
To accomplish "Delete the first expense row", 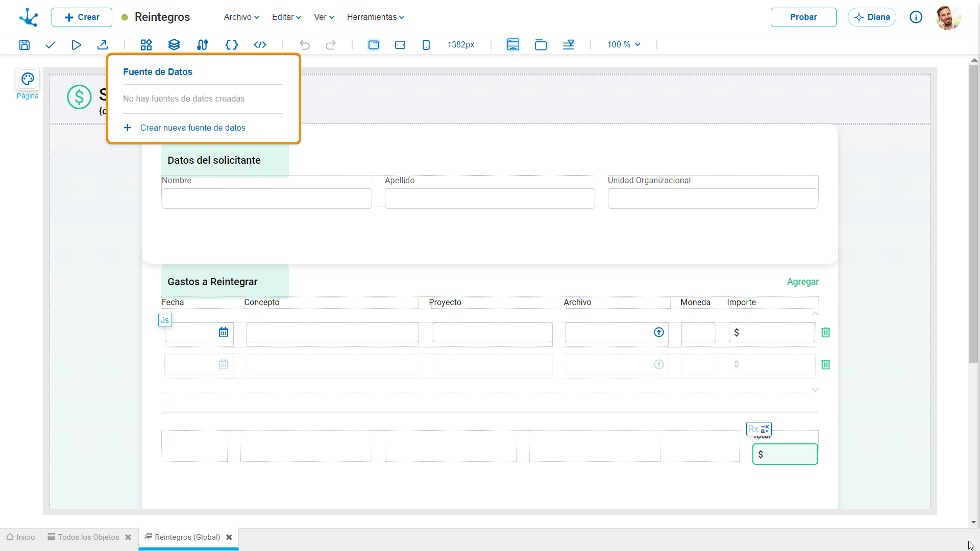I will pos(826,333).
